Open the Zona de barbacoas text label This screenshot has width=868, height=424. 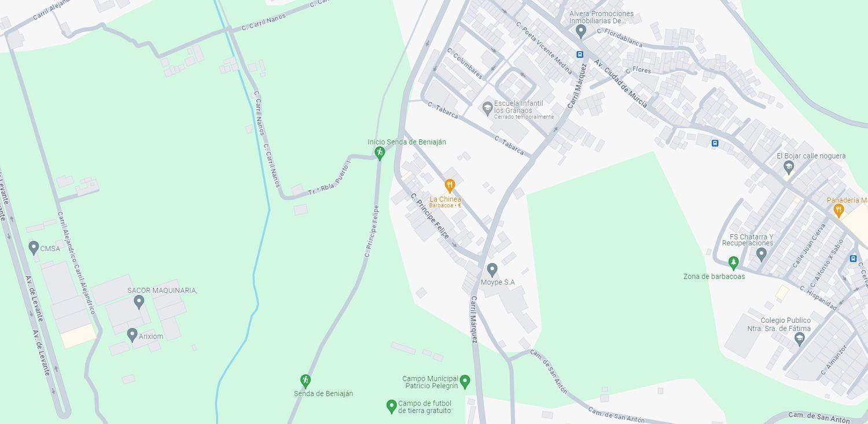pos(714,276)
